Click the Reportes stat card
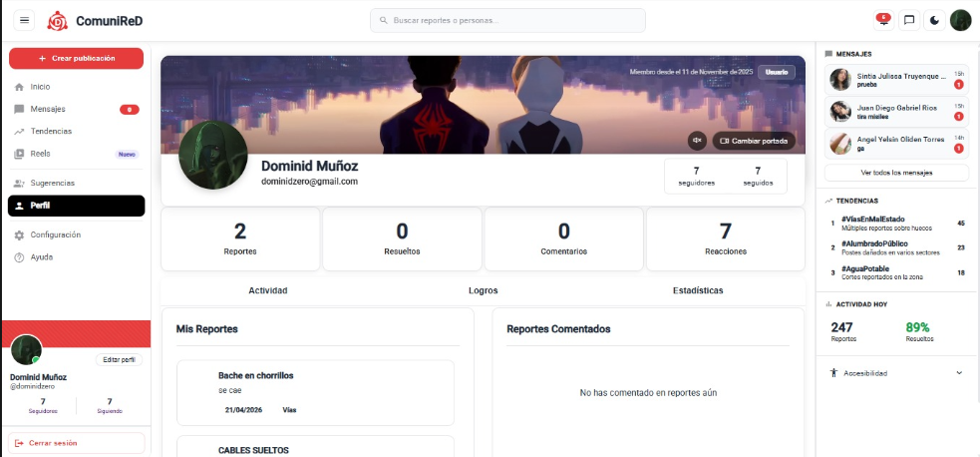This screenshot has height=457, width=980. click(240, 239)
